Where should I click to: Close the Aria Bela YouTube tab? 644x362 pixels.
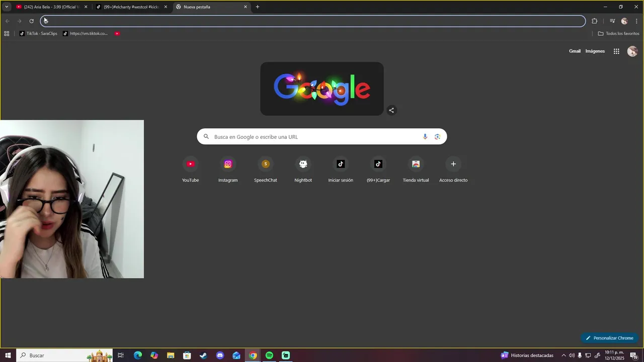[x=86, y=7]
